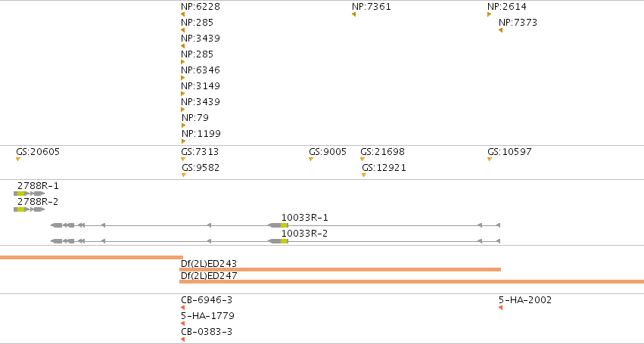Click the 2788R-2 transcript glyph
This screenshot has height=344, width=644.
[x=30, y=209]
